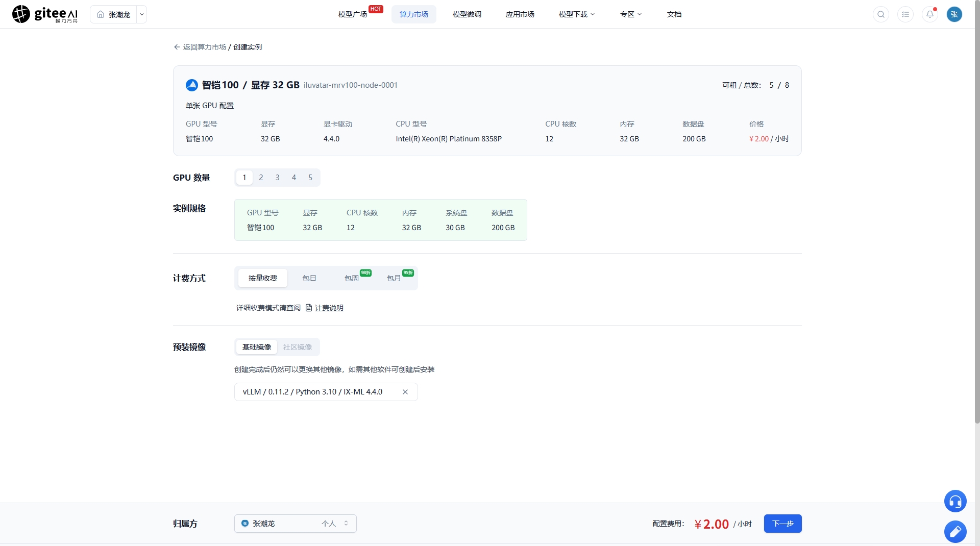
Task: Open the customer support headset button
Action: click(955, 501)
